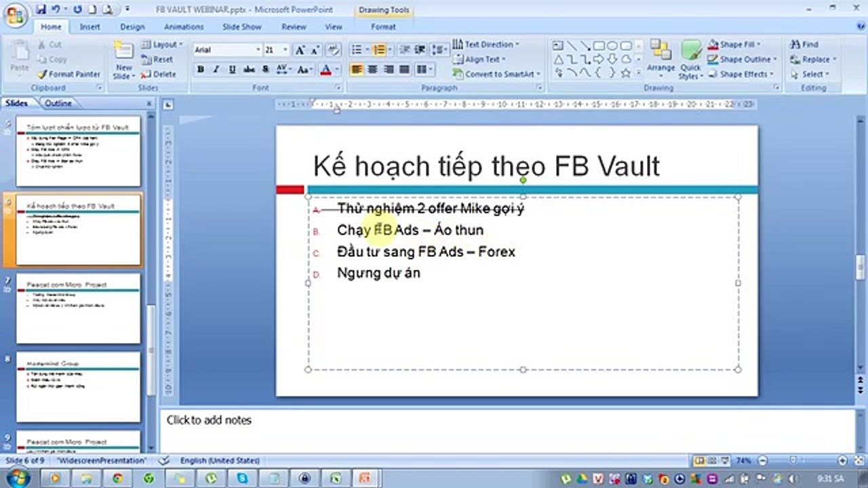Switch to the Slide Show tab
This screenshot has height=488, width=868.
242,27
